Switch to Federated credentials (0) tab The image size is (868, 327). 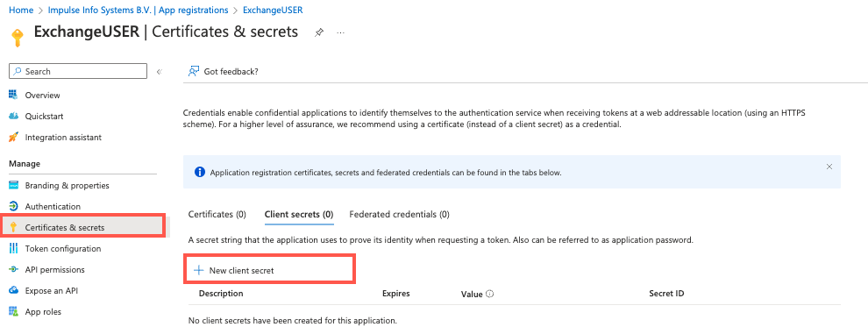coord(399,214)
